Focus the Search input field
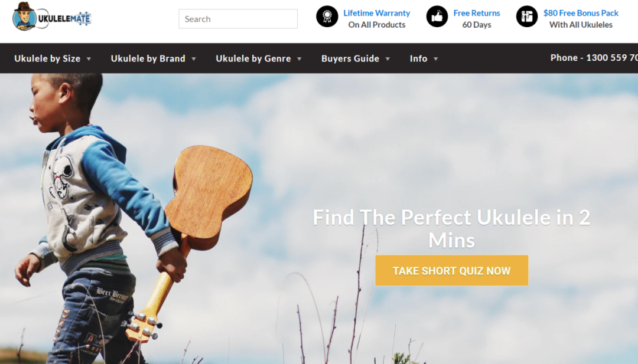The width and height of the screenshot is (638, 364). click(x=238, y=19)
